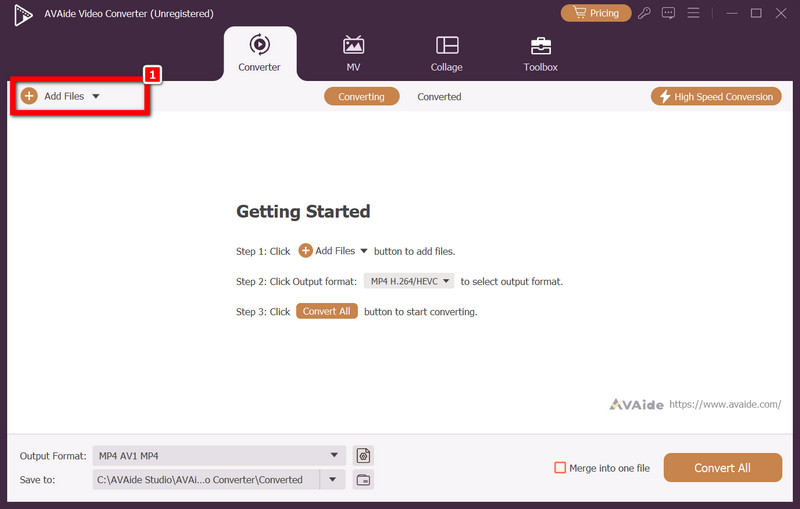Open the Save to path dropdown arrow
This screenshot has width=800, height=509.
click(x=333, y=480)
